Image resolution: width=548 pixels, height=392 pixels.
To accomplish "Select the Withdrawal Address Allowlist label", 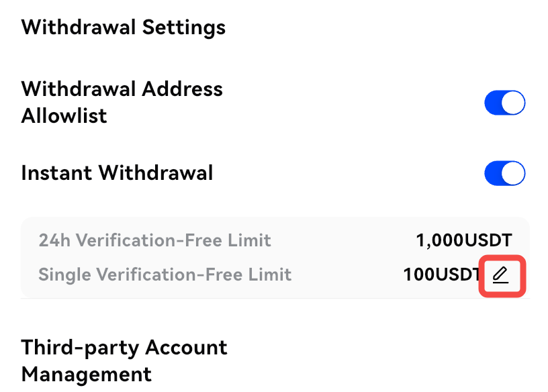I will (x=122, y=102).
